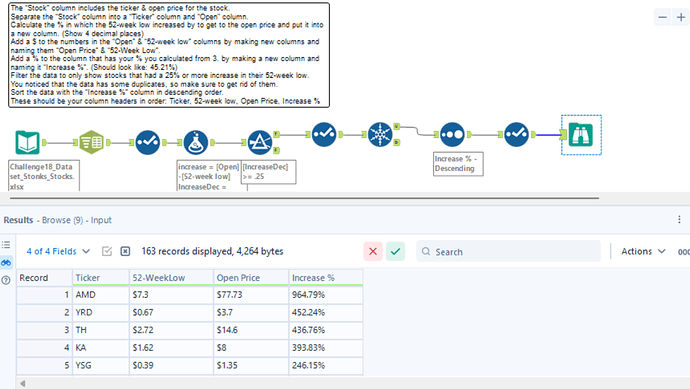Click the Unique tool duplicates output anchor

click(396, 142)
